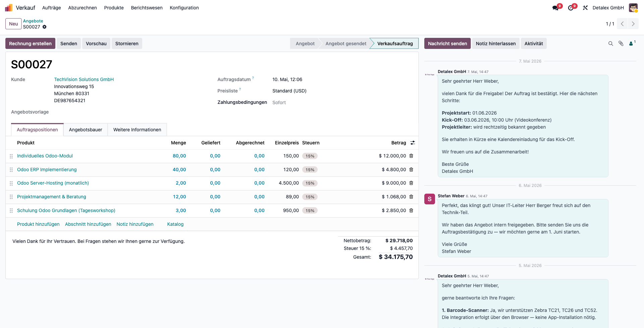Delete the Projektmanagement & Beratung line

pyautogui.click(x=411, y=197)
